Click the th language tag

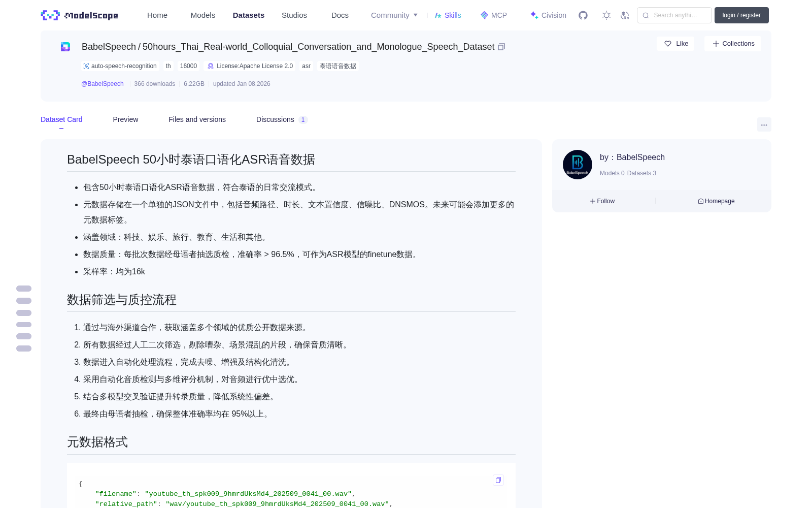(168, 66)
